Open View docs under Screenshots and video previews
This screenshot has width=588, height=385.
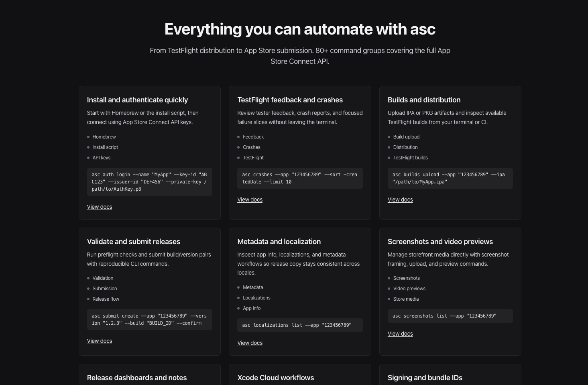[x=400, y=334]
